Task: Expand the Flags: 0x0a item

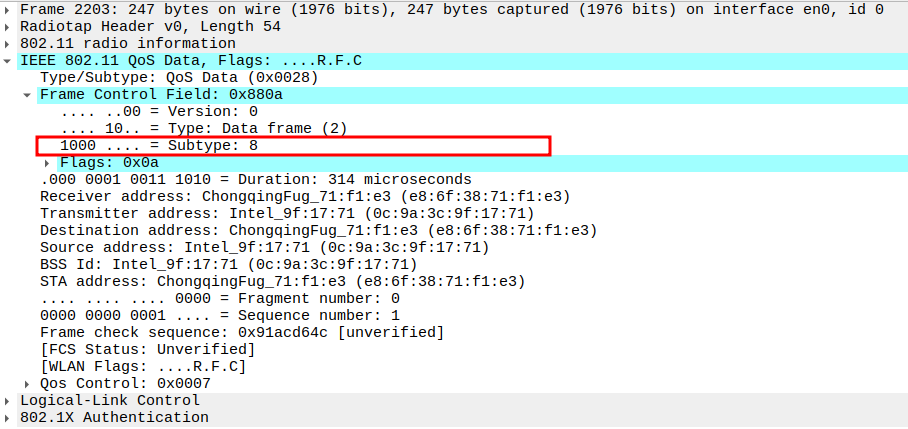Action: (x=47, y=162)
